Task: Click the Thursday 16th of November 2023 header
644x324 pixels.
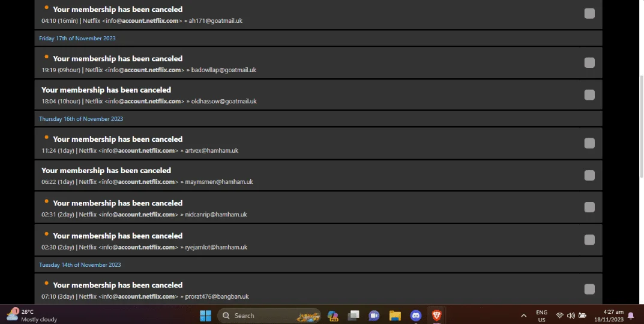Action: coord(81,119)
